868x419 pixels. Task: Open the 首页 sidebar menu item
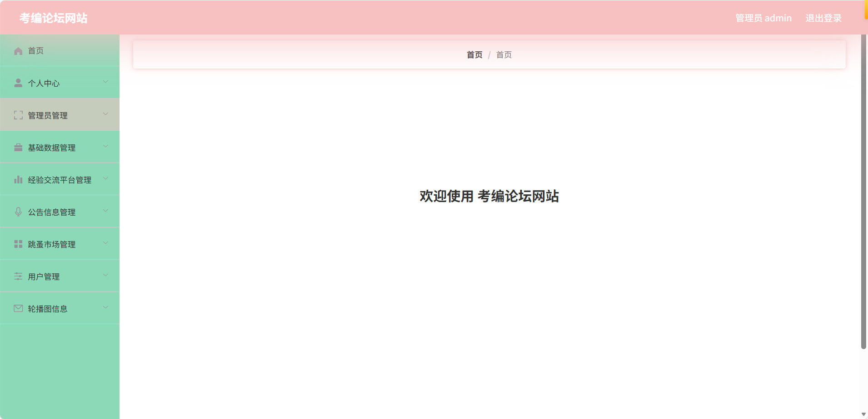coord(60,50)
